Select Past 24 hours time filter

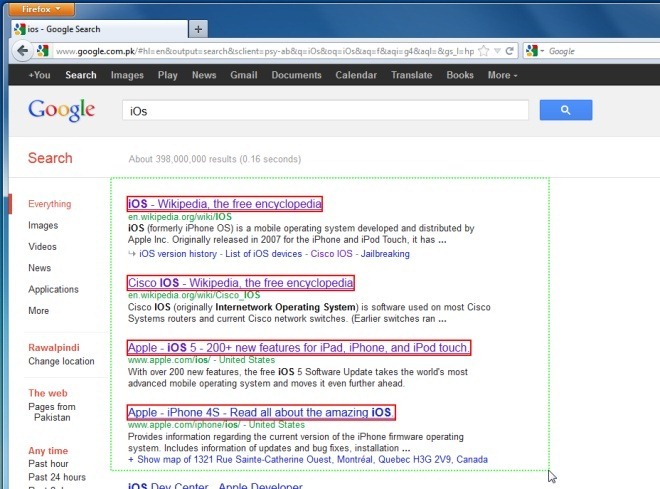pos(57,477)
